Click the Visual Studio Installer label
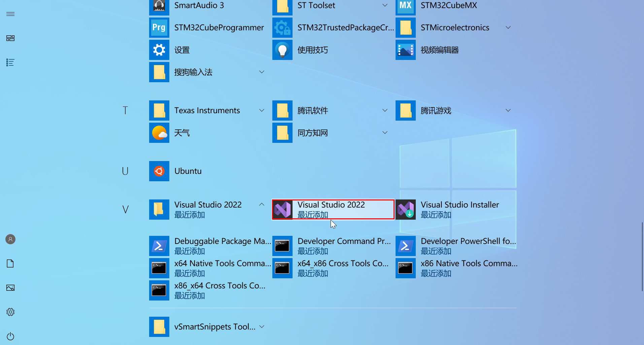This screenshot has width=644, height=345. pos(460,205)
